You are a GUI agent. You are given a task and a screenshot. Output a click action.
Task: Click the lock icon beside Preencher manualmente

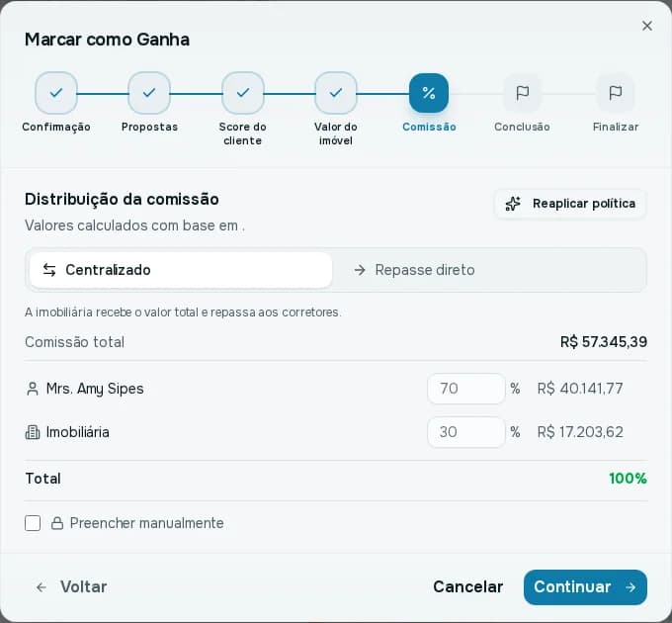(57, 523)
